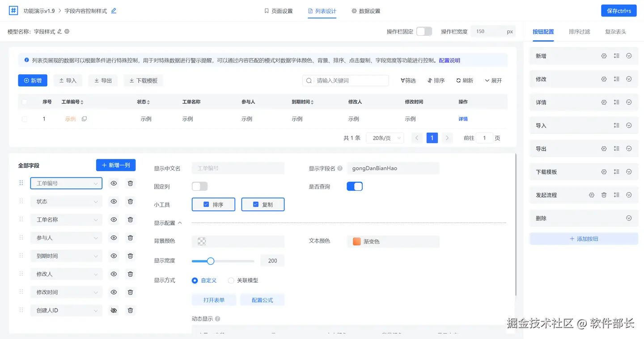Image resolution: width=644 pixels, height=339 pixels.
Task: Hide the 状态 field with eye icon
Action: point(114,202)
